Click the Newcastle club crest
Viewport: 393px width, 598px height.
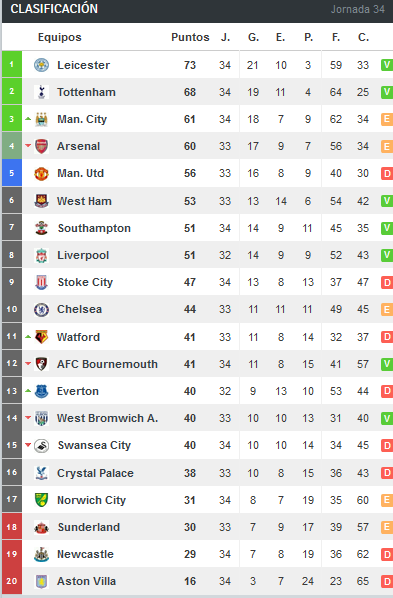pyautogui.click(x=41, y=554)
